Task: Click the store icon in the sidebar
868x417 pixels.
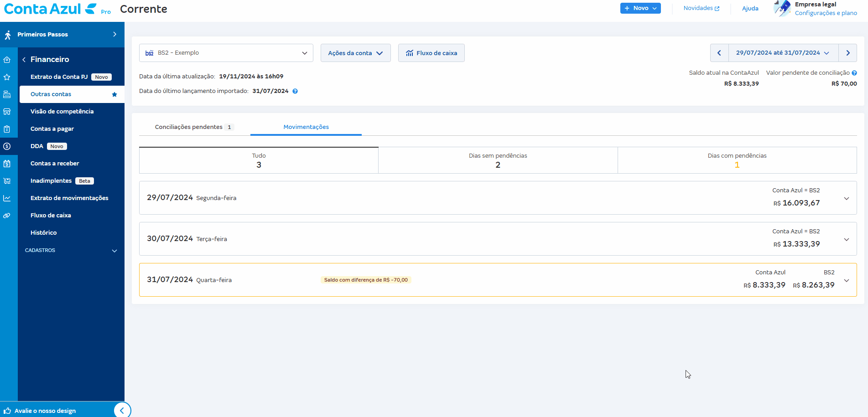Action: tap(7, 112)
